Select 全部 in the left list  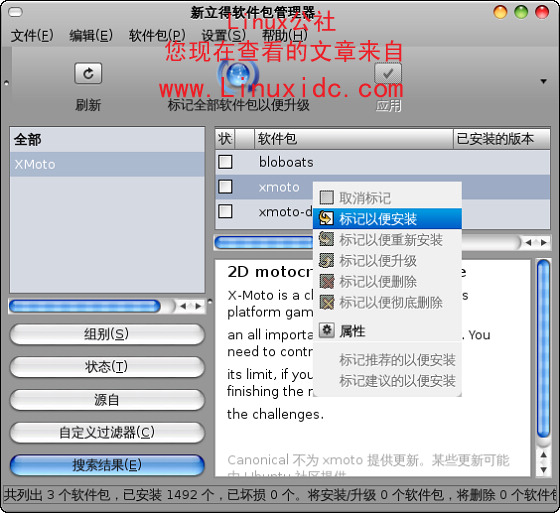(x=107, y=140)
